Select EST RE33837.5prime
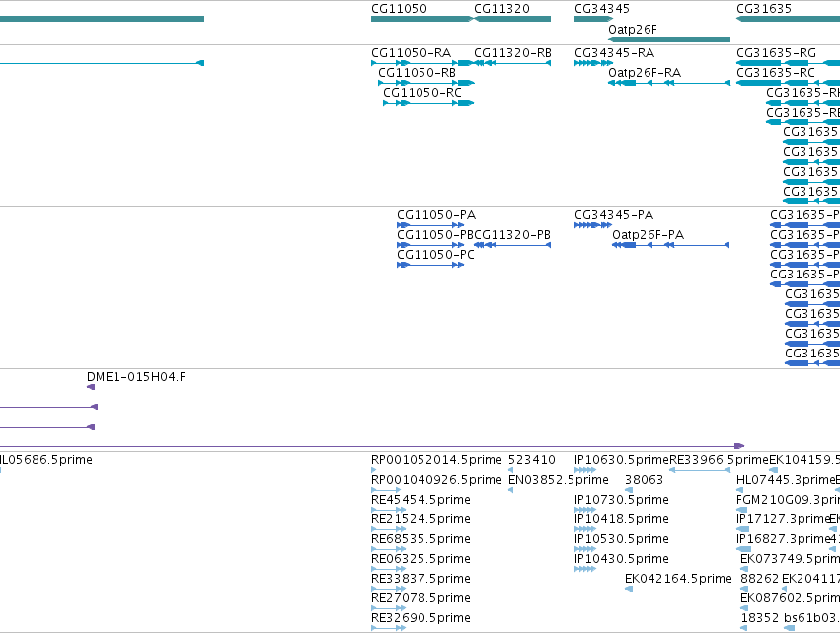 [x=388, y=589]
